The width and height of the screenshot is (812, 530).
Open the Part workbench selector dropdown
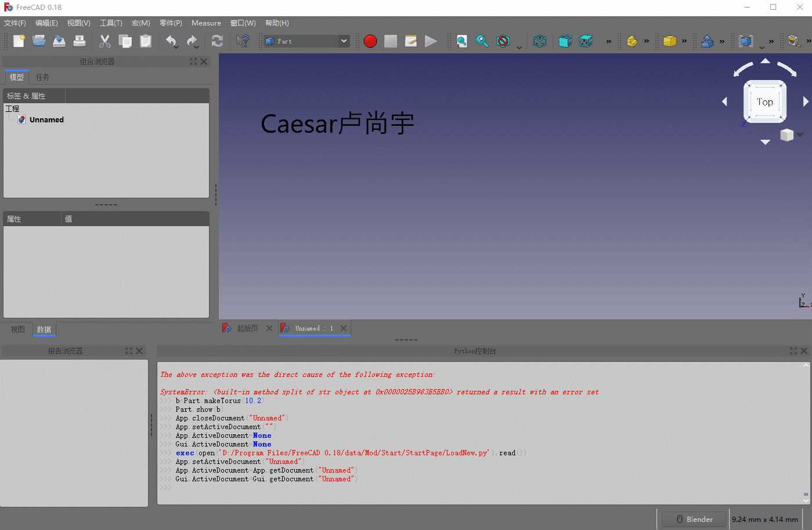tap(306, 41)
